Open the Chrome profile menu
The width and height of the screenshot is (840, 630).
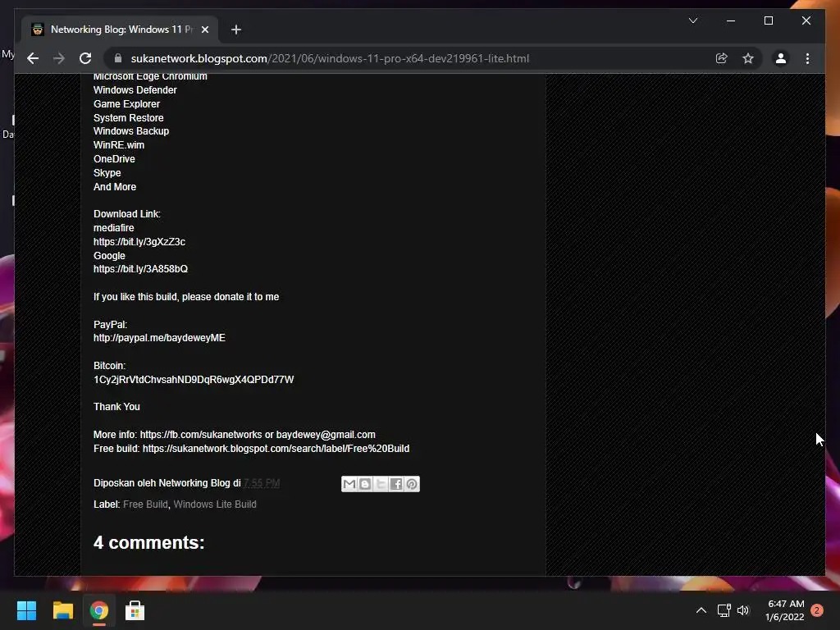[x=781, y=58]
